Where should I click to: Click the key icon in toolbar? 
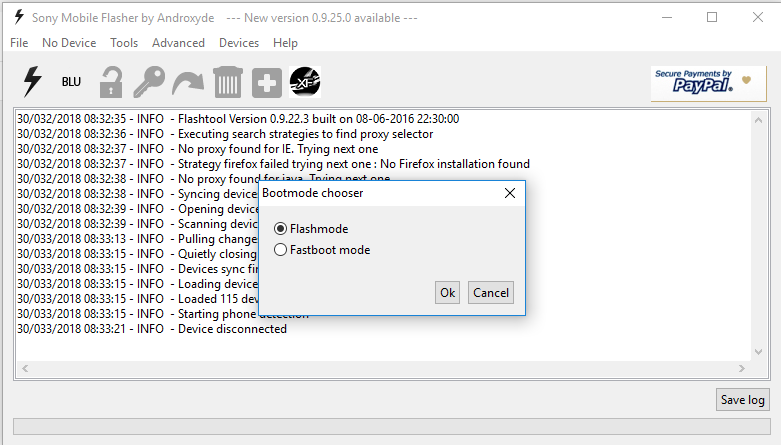(x=149, y=82)
